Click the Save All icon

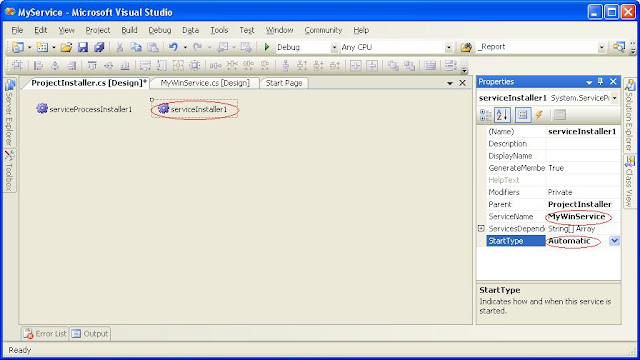click(99, 47)
